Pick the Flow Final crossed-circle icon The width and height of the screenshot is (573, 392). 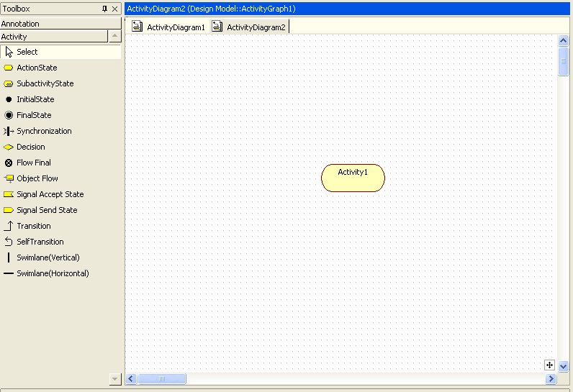click(x=9, y=163)
